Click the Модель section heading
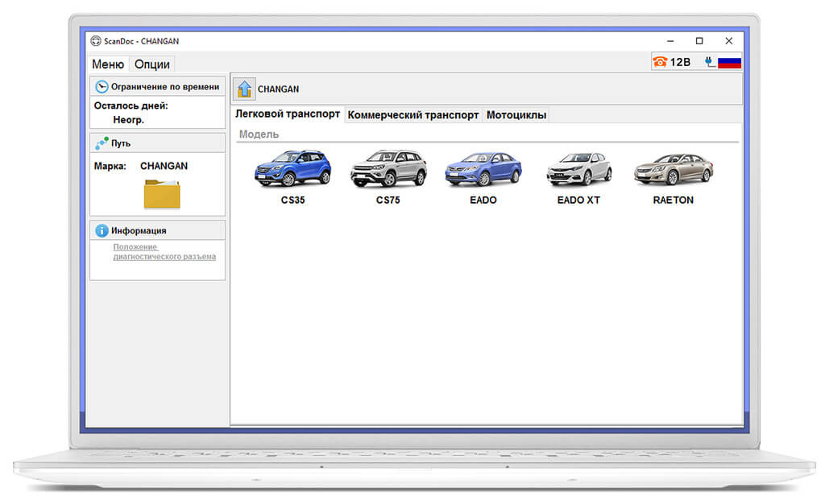825x504 pixels. tap(259, 134)
